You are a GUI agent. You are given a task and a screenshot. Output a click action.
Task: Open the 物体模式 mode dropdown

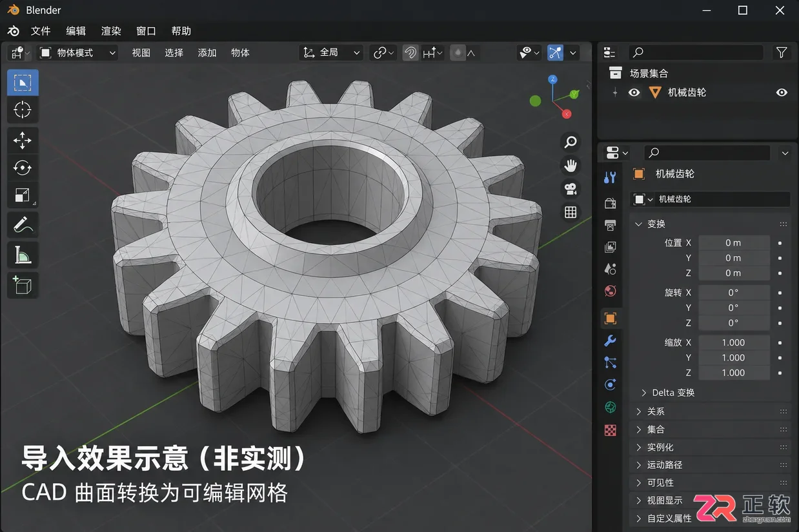click(77, 53)
